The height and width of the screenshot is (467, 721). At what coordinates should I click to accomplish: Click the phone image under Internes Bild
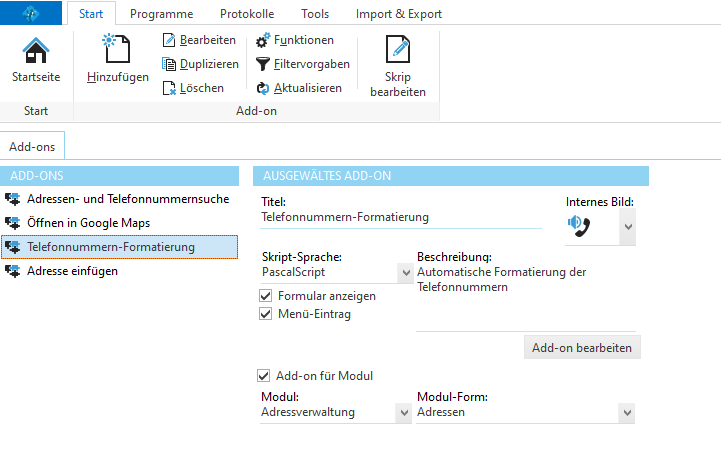579,226
